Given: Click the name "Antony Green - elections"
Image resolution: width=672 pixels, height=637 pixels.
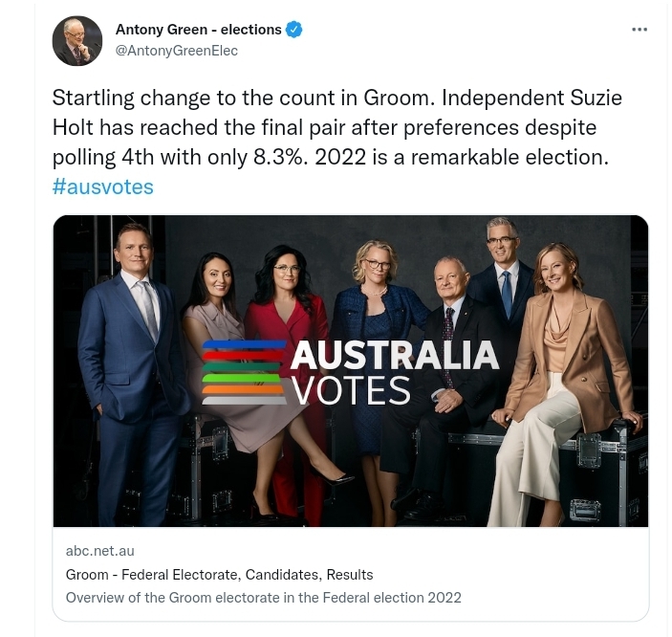Looking at the screenshot, I should pyautogui.click(x=199, y=30).
